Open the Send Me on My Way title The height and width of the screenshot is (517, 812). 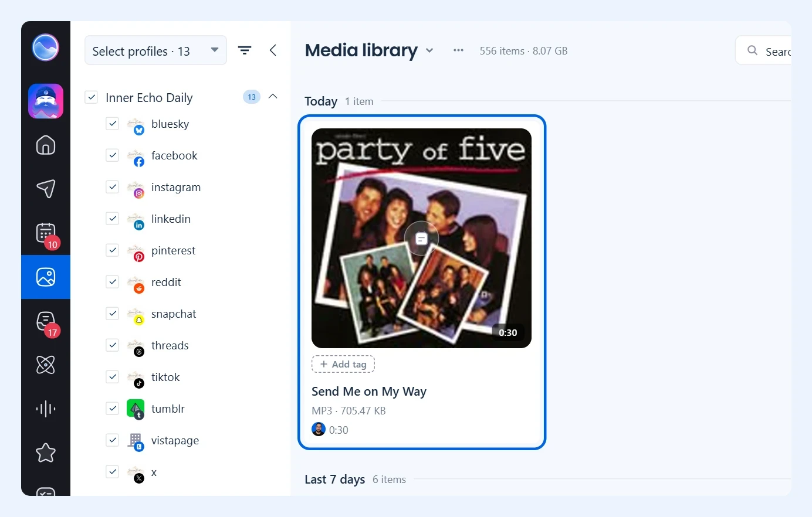tap(369, 392)
